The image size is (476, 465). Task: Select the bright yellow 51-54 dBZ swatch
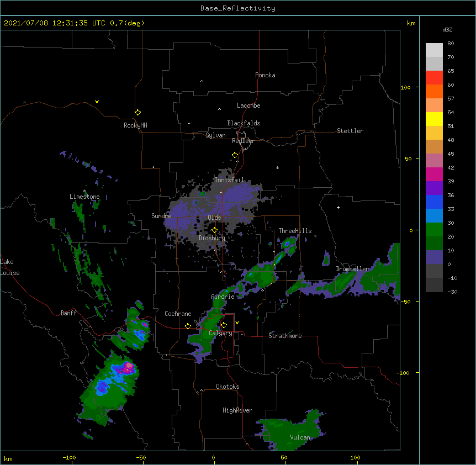[x=434, y=119]
